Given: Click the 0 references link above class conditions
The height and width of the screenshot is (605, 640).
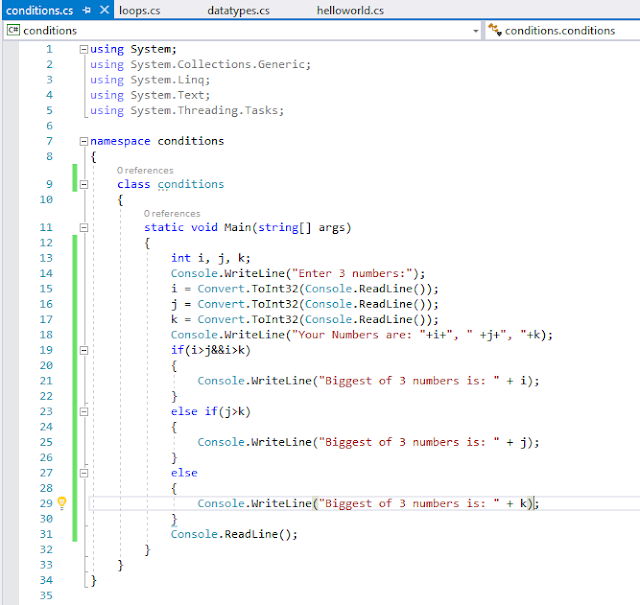Looking at the screenshot, I should [x=145, y=170].
